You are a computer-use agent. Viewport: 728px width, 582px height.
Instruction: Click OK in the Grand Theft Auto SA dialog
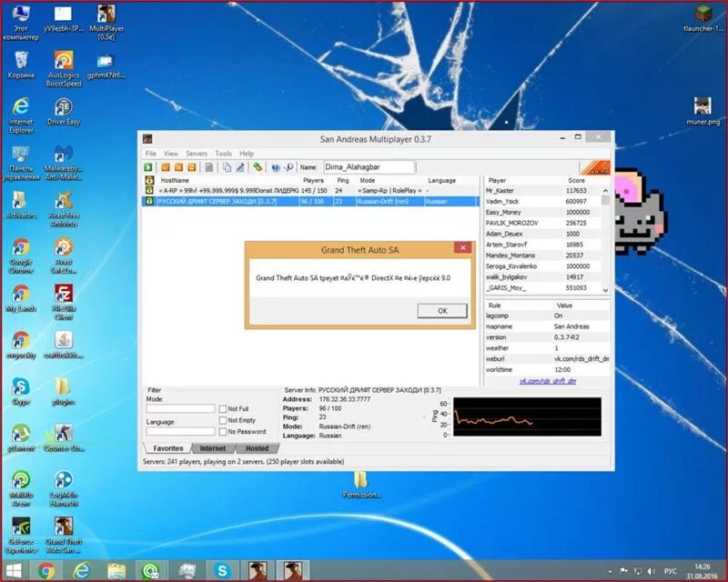point(442,310)
